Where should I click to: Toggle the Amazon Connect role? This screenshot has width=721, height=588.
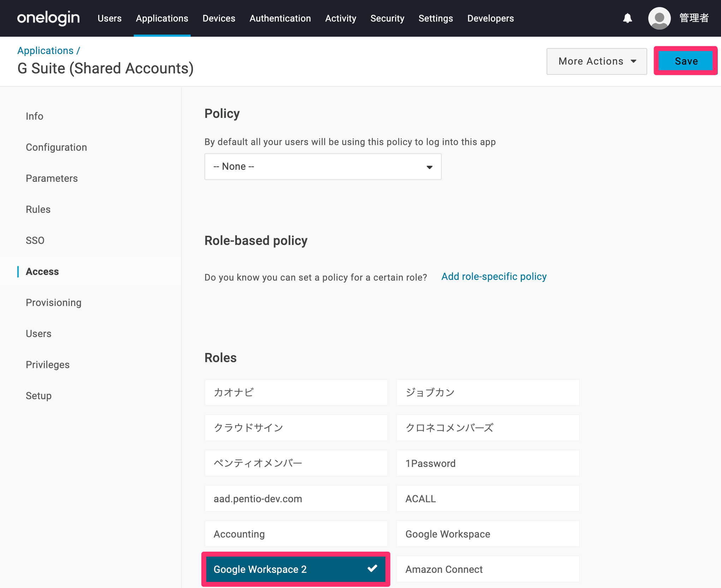pos(488,569)
